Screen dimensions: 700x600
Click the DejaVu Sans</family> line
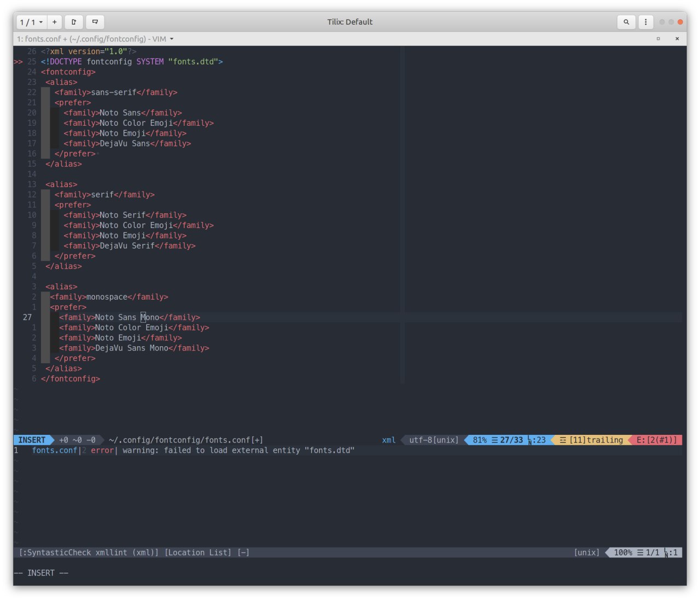pos(127,143)
